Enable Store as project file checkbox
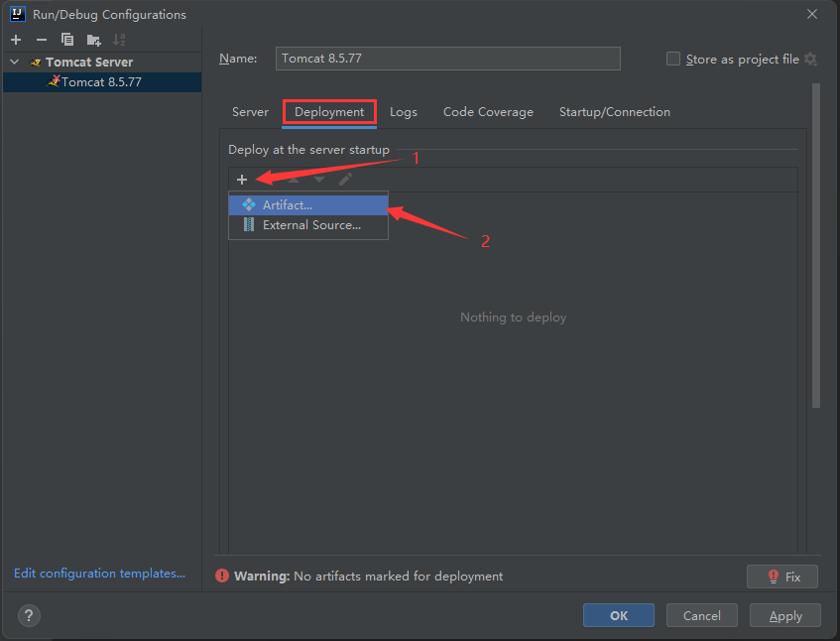Viewport: 840px width, 641px height. pyautogui.click(x=674, y=60)
